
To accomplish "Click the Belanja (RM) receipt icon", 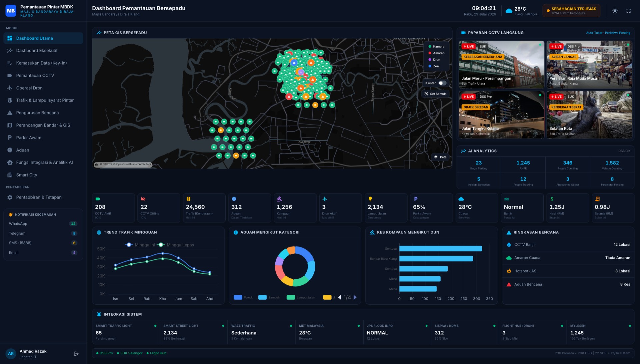I will [x=597, y=199].
